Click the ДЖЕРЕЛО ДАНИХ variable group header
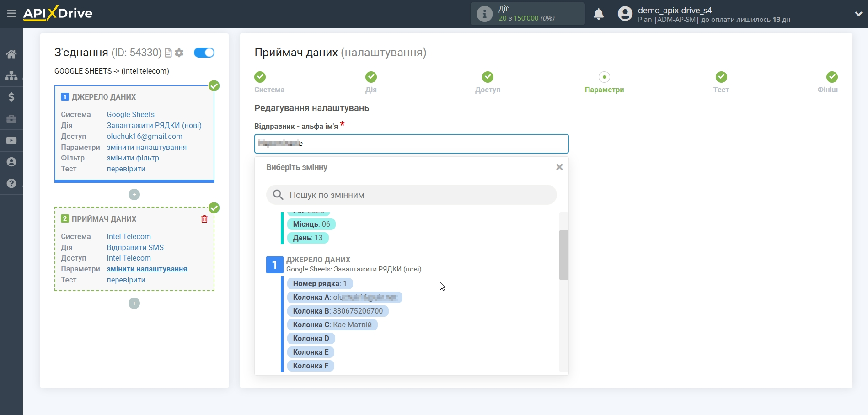 point(318,260)
